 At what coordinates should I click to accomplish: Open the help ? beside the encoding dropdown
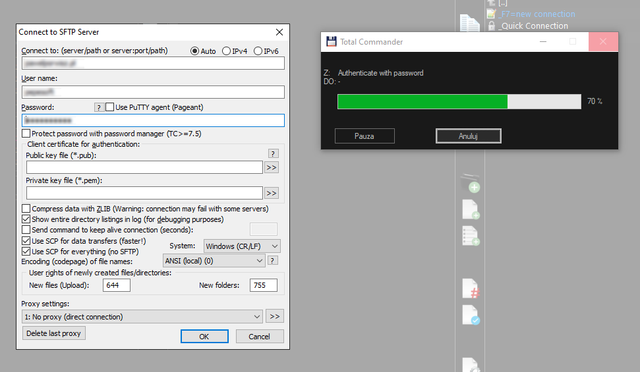[x=273, y=261]
